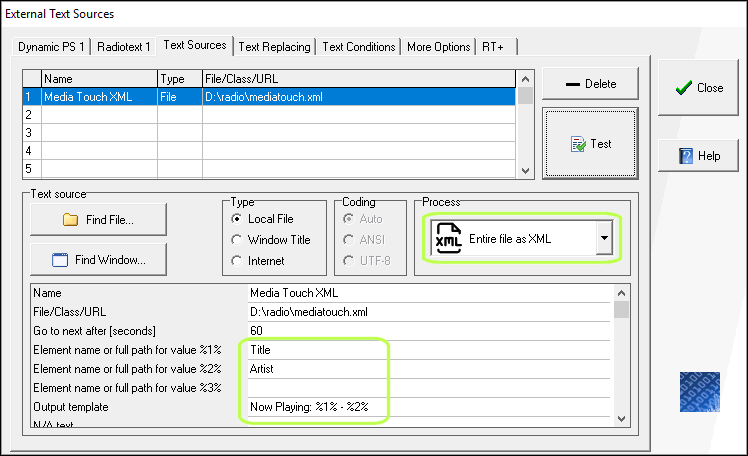
Task: Click the File type cell in row 1
Action: (x=180, y=97)
